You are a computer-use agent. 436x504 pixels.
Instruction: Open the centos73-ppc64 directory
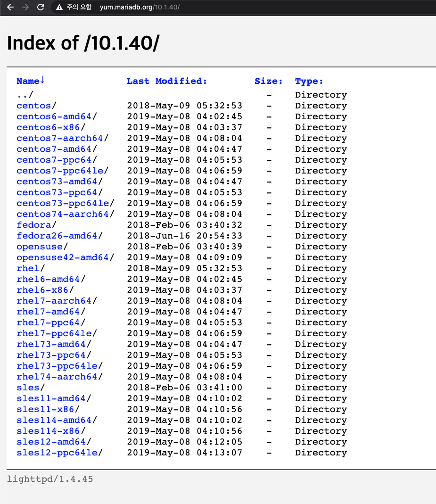click(x=57, y=192)
